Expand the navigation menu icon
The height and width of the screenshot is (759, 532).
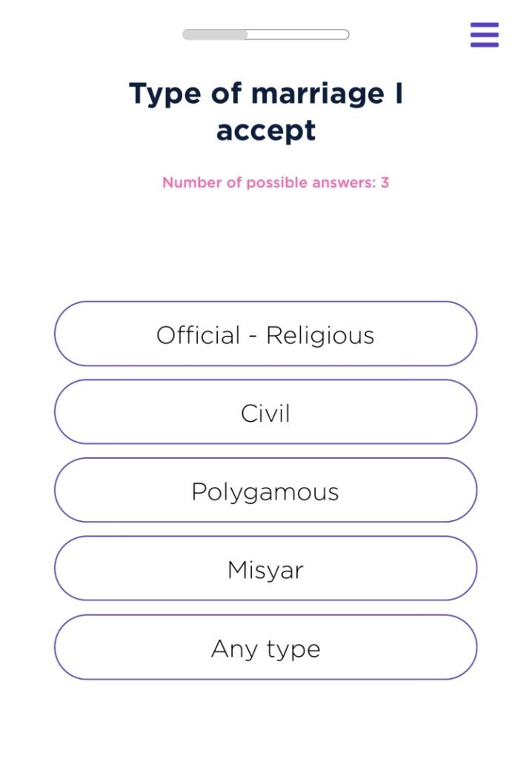[484, 35]
